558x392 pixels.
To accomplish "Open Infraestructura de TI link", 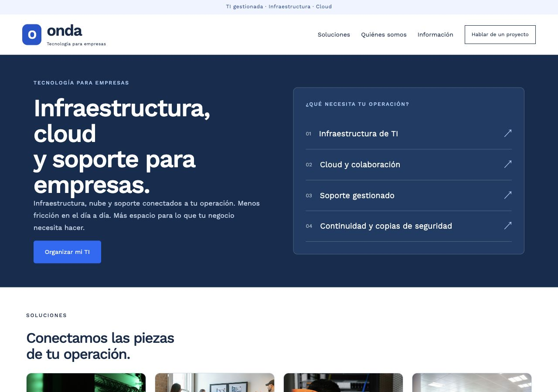I will (409, 134).
